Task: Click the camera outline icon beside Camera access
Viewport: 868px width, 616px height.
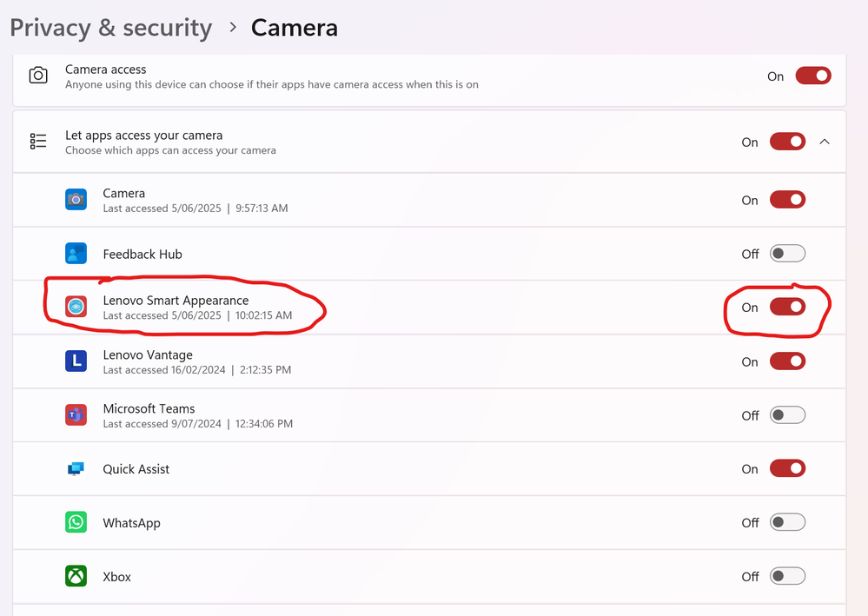Action: pos(38,76)
